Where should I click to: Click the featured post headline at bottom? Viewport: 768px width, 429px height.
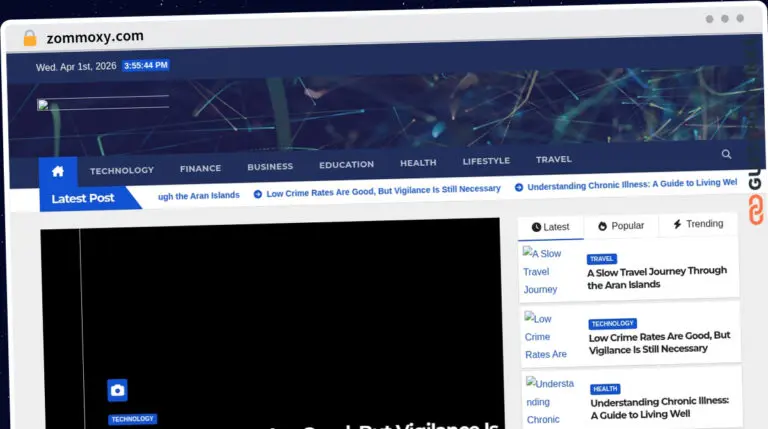pyautogui.click(x=382, y=425)
